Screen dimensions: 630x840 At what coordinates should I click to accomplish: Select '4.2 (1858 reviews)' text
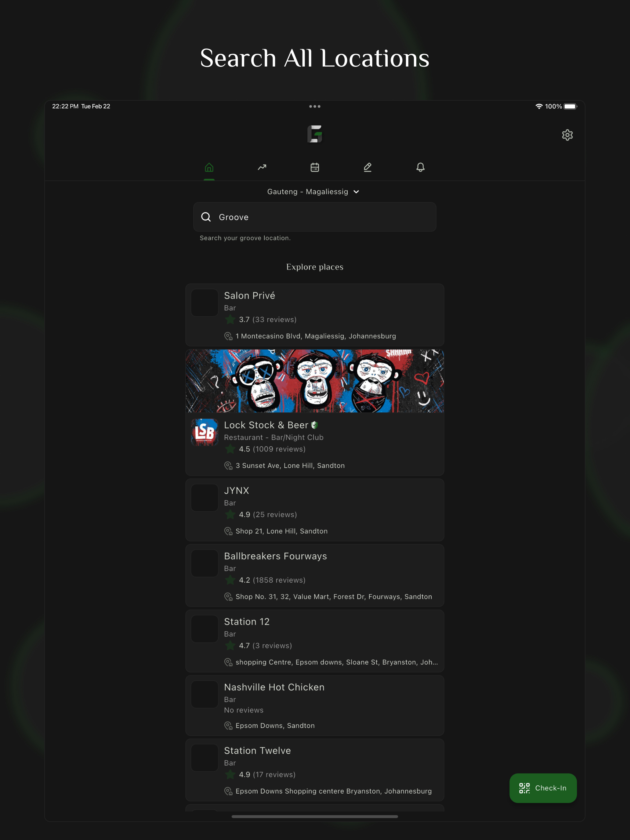pos(272,580)
